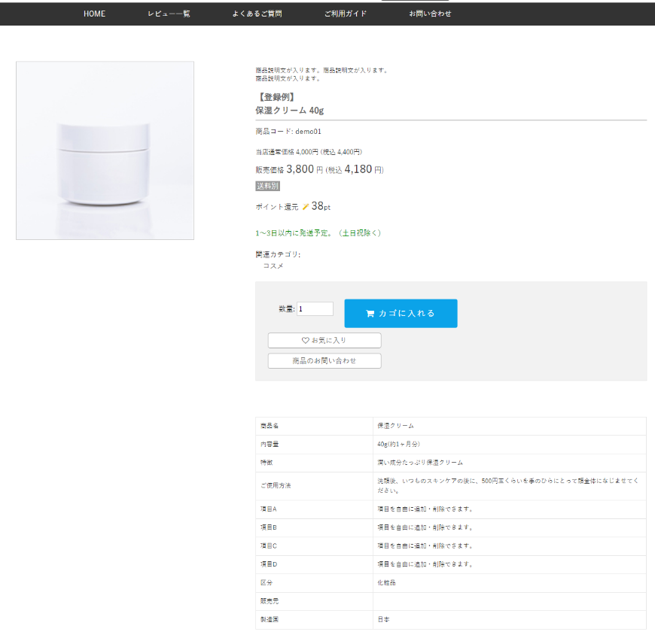Add item with カゴに入れる button

[401, 314]
